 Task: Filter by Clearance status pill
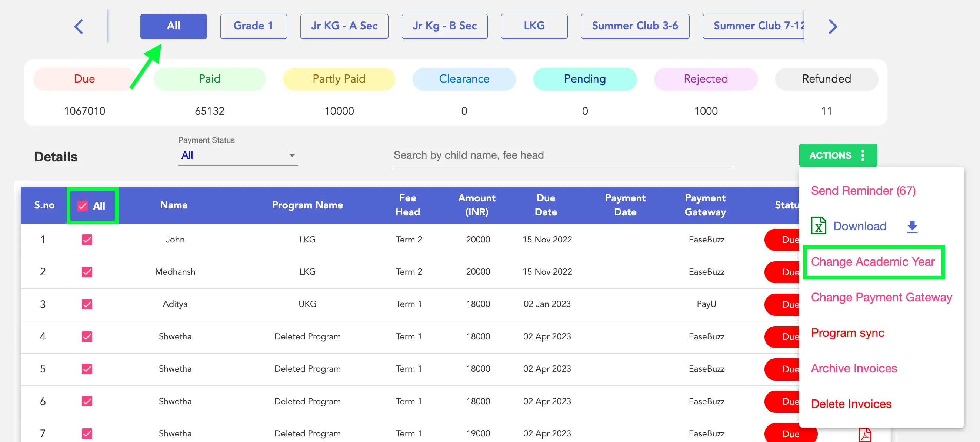pyautogui.click(x=464, y=79)
